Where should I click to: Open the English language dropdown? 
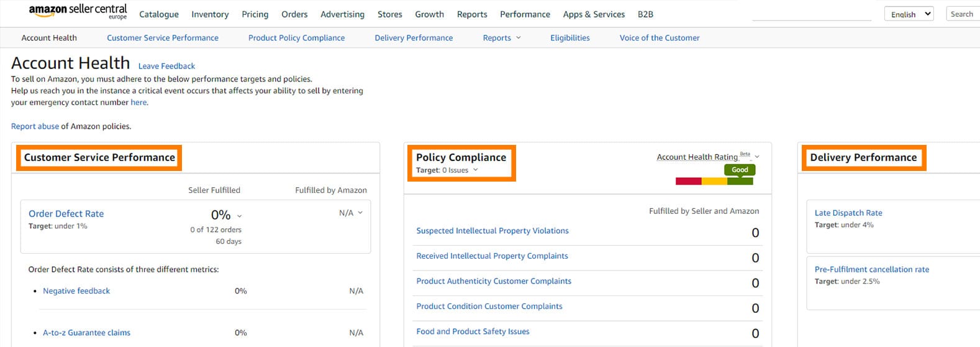coord(909,14)
